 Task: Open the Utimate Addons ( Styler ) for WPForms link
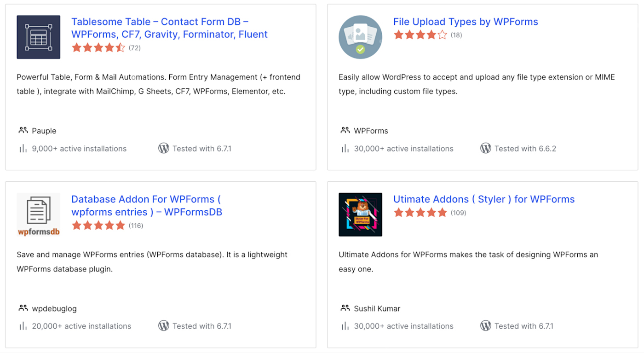(x=484, y=199)
